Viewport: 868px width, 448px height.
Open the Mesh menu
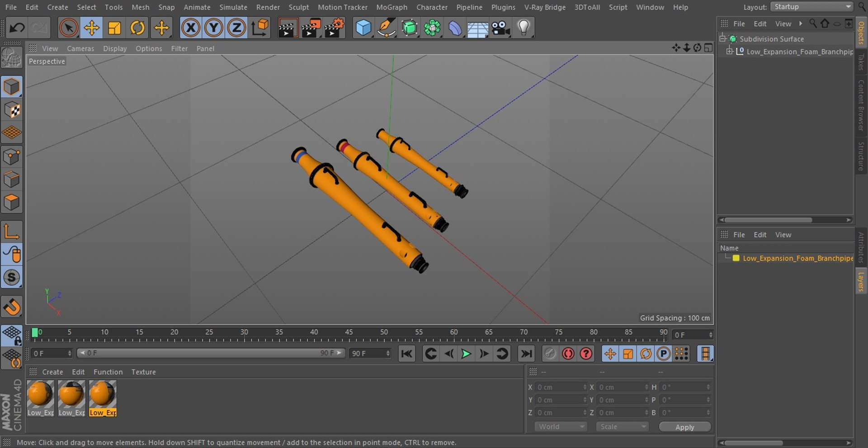(x=140, y=7)
